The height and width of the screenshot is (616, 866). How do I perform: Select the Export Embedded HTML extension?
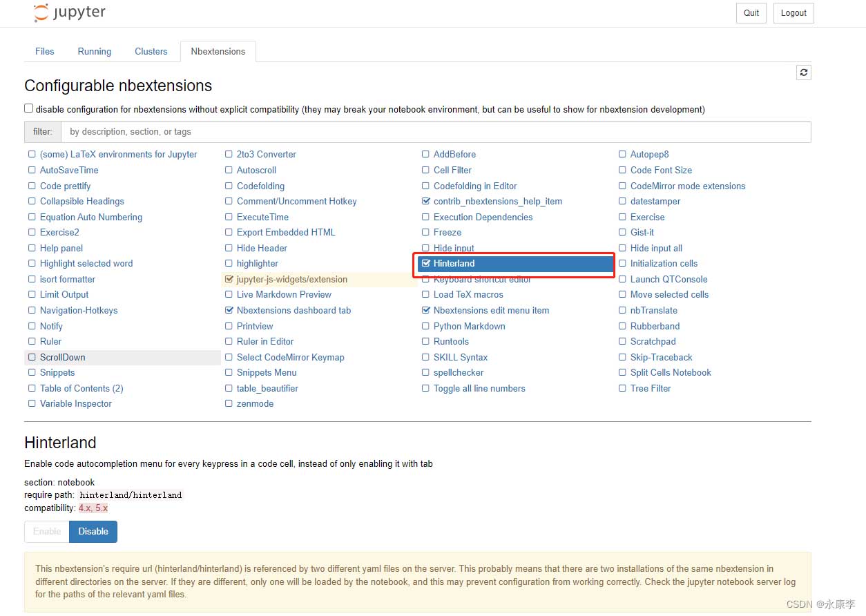click(x=286, y=233)
